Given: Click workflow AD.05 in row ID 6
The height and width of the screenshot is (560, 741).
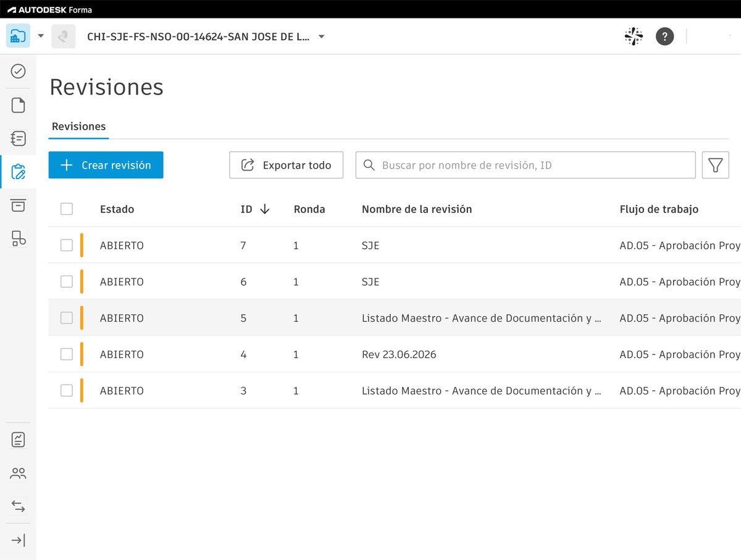Looking at the screenshot, I should point(680,282).
